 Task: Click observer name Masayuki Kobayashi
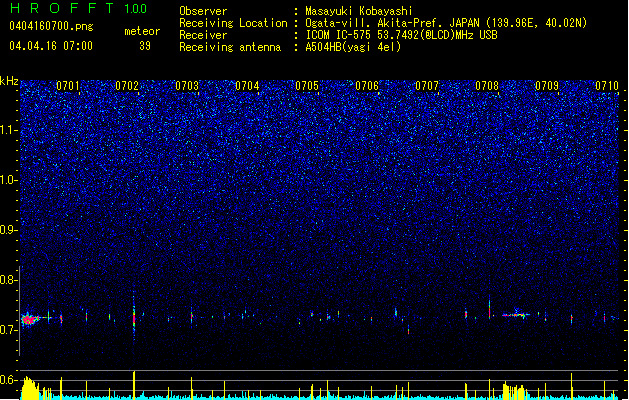tap(359, 11)
